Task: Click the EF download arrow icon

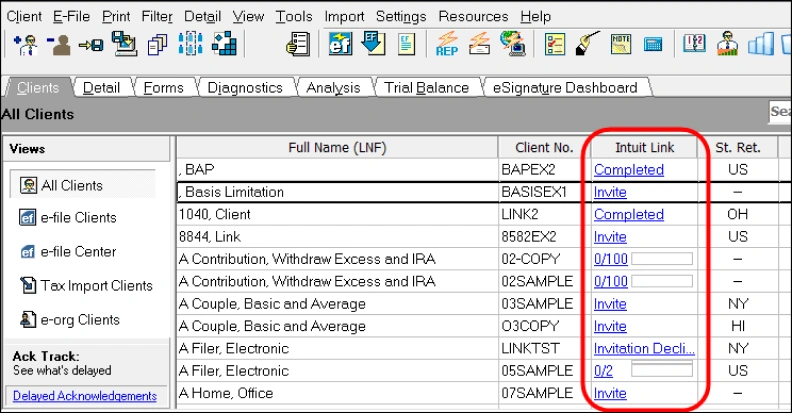Action: (x=374, y=43)
